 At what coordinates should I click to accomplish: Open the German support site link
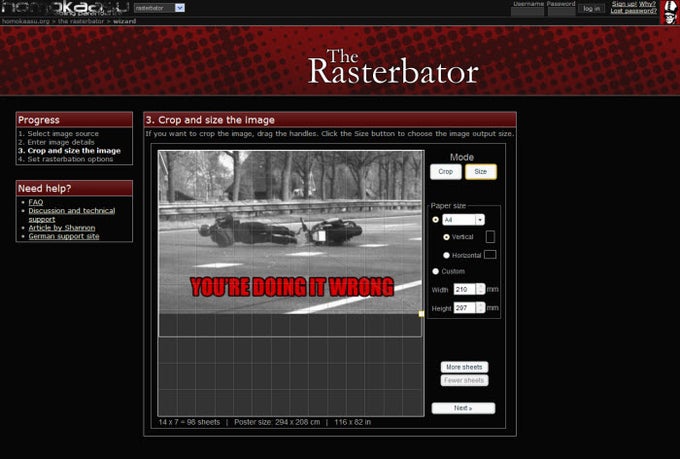[x=64, y=236]
